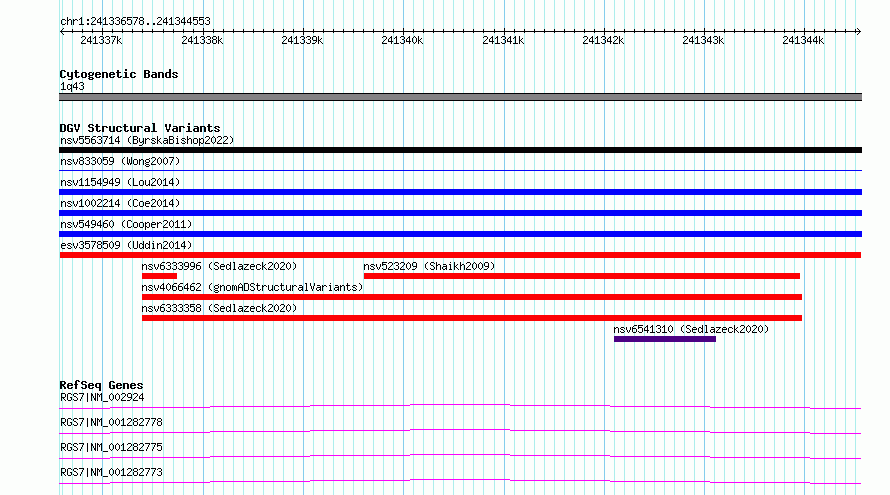Click the 241338k ruler tick label
Image resolution: width=890 pixels, height=495 pixels.
point(202,40)
